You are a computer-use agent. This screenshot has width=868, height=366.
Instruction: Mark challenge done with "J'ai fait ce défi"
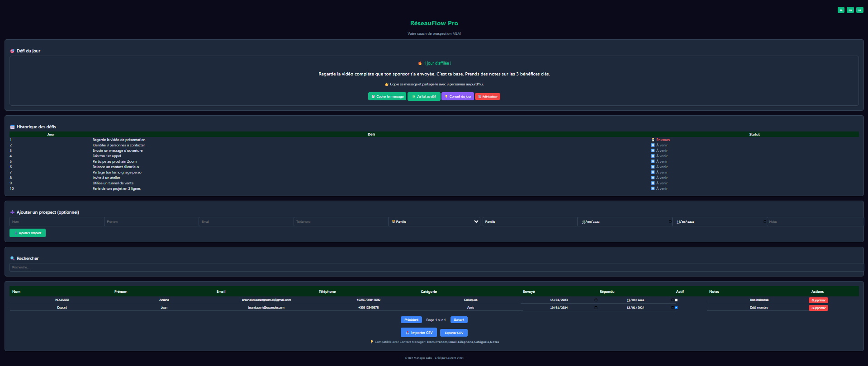pyautogui.click(x=424, y=96)
